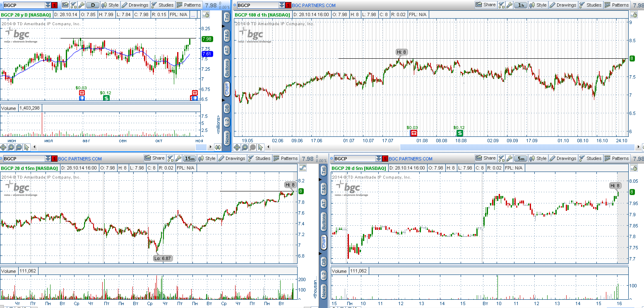Expand the BGCP symbol dropdown on the 1h chart
This screenshot has height=308, width=644.
tap(281, 5)
